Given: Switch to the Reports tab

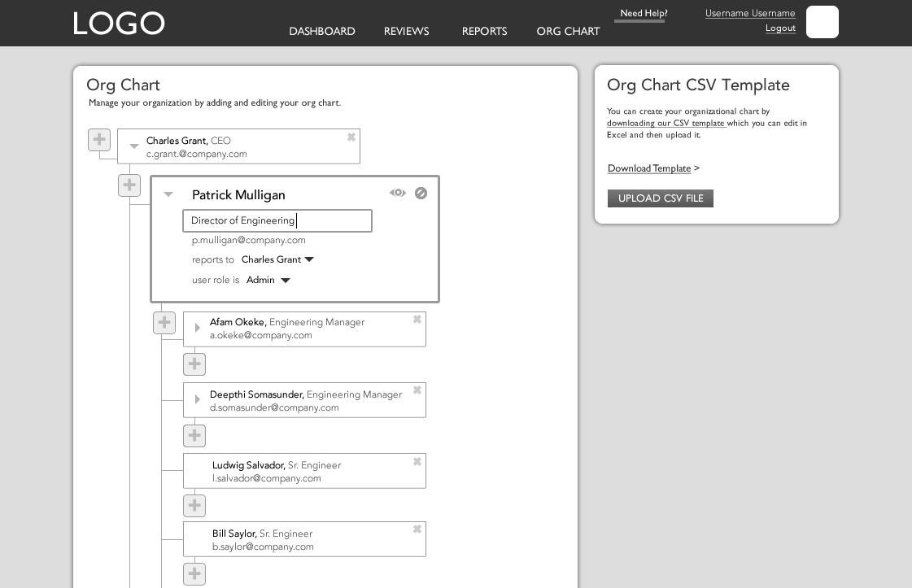Looking at the screenshot, I should coord(485,32).
